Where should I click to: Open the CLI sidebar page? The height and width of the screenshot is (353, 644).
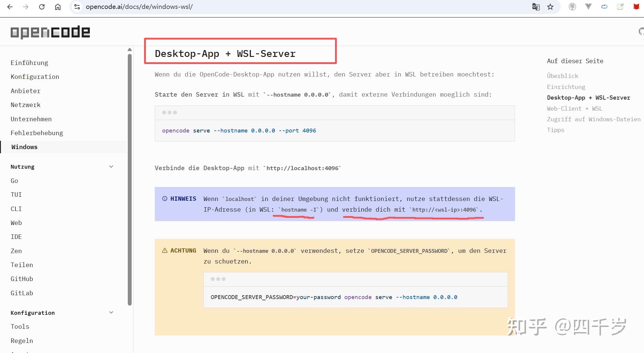click(16, 209)
